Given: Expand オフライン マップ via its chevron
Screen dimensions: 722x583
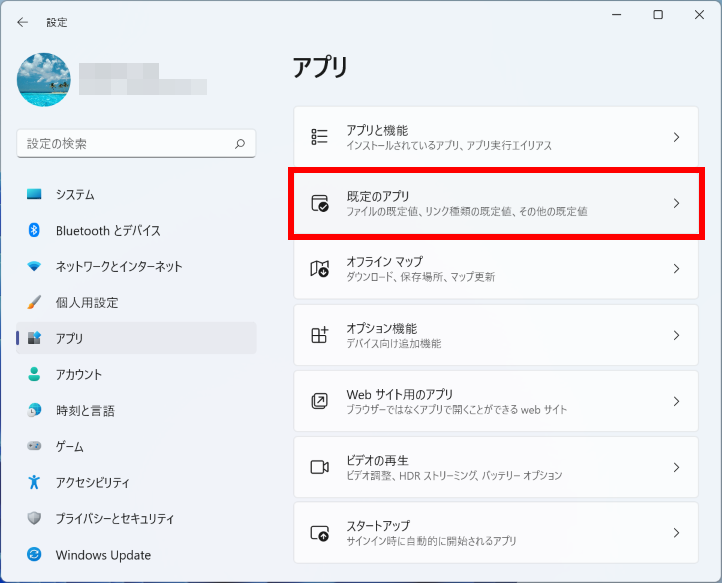Looking at the screenshot, I should click(676, 268).
